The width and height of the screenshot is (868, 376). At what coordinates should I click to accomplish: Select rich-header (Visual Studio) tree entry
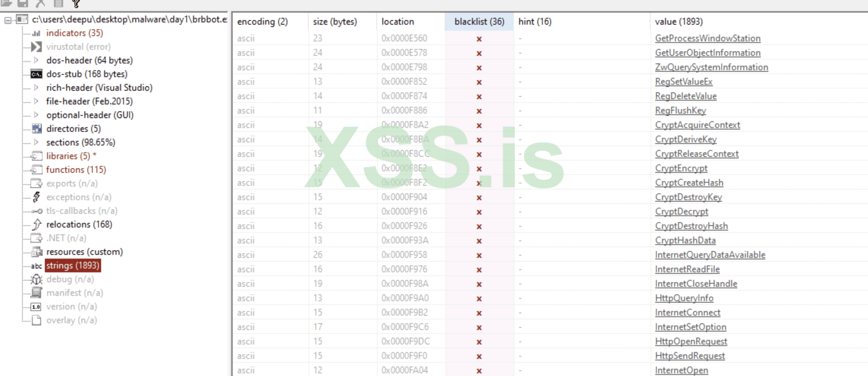99,88
